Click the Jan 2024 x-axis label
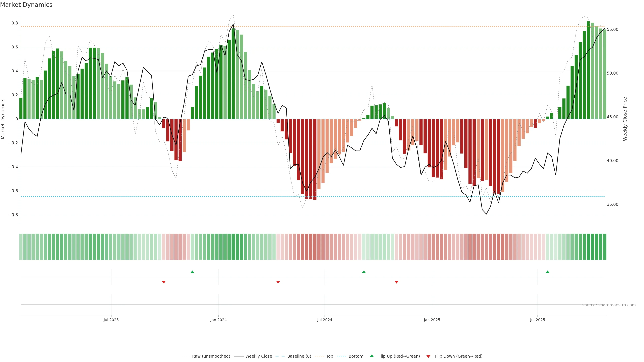 pyautogui.click(x=218, y=320)
